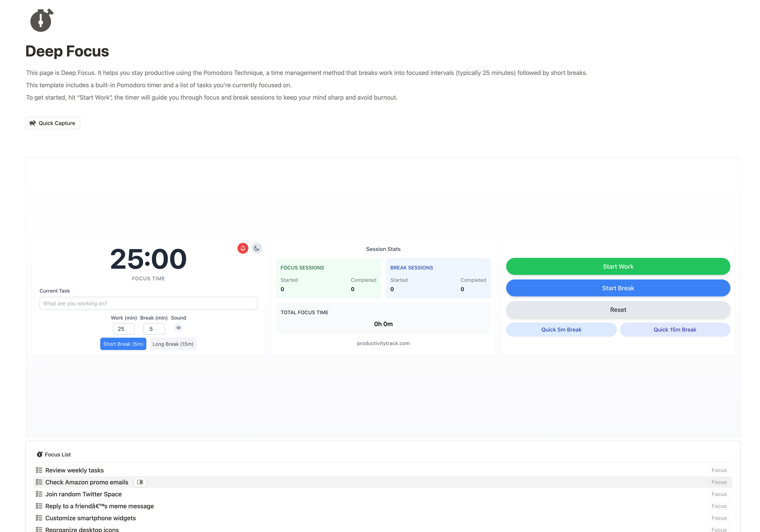The image size is (760, 532).
Task: Open the productivitytrack.com link
Action: click(383, 343)
